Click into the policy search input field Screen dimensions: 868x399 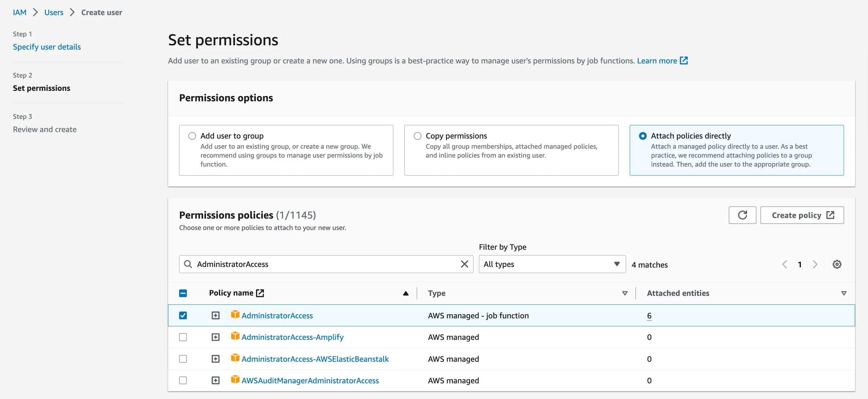[326, 264]
